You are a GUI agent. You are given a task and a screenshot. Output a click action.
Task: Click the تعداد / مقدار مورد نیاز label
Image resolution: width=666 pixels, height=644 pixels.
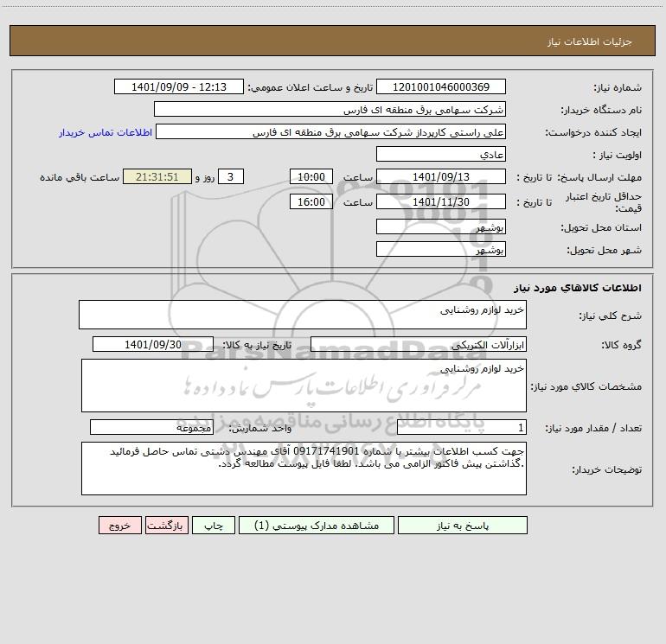593,429
